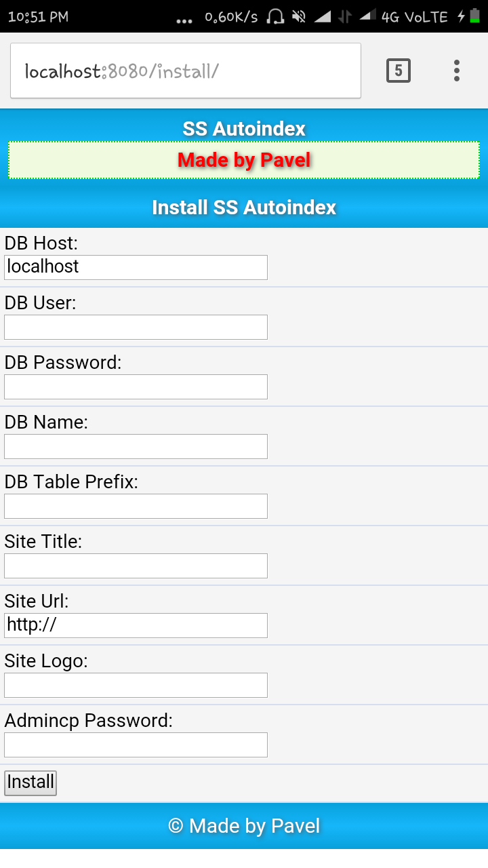The image size is (488, 868).
Task: Focus the DB Password field
Action: [136, 387]
